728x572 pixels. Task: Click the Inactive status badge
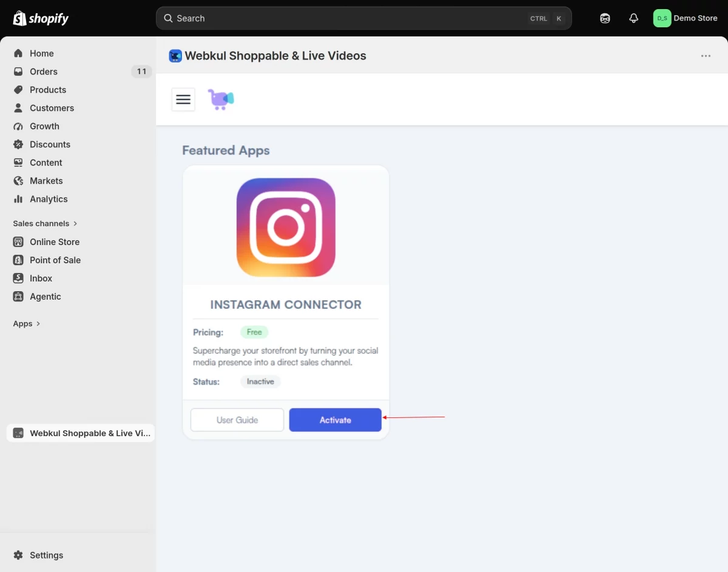click(260, 382)
